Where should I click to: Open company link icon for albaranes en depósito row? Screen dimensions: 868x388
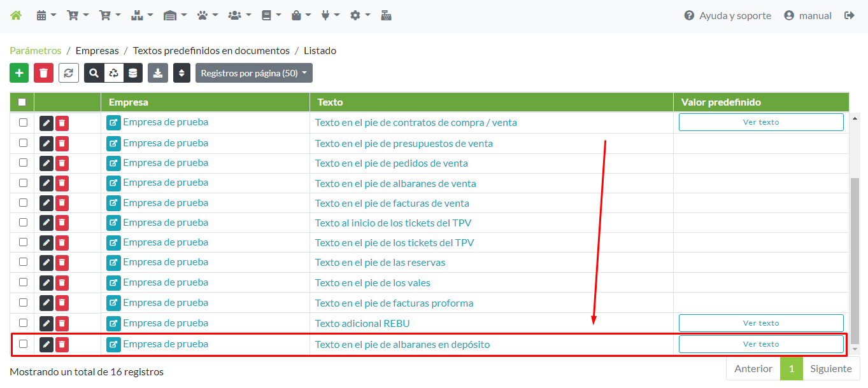pos(113,344)
